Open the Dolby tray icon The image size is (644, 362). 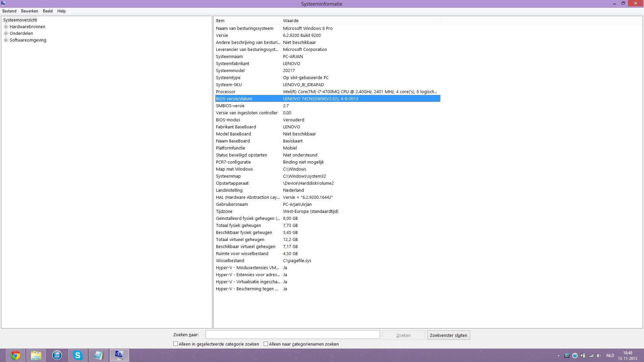tap(567, 356)
